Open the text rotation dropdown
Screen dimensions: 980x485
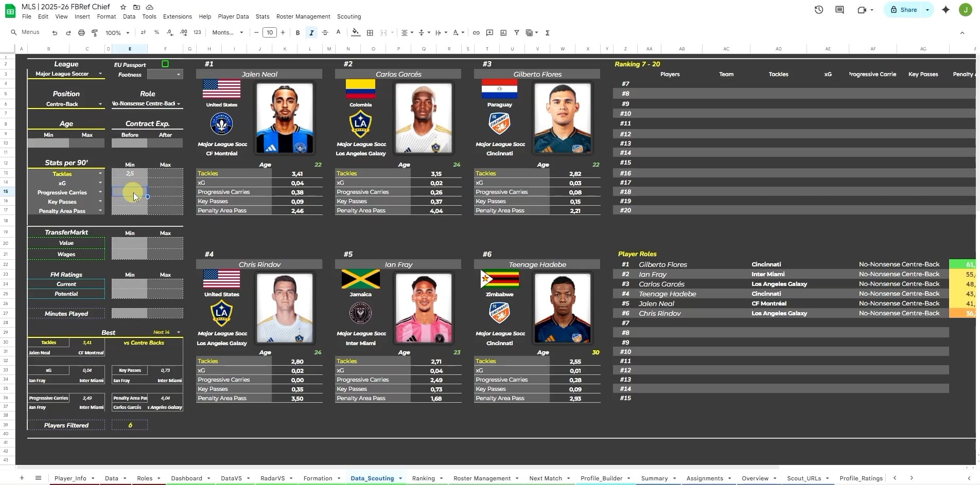click(x=458, y=32)
